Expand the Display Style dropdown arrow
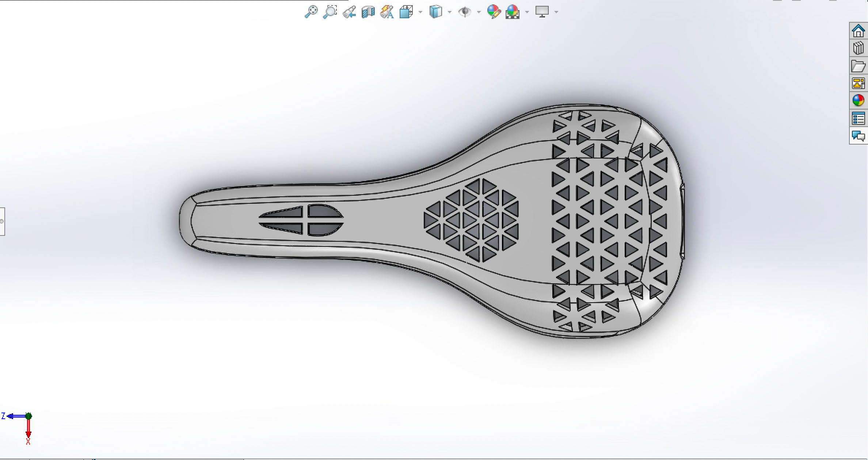The image size is (868, 460). [450, 12]
